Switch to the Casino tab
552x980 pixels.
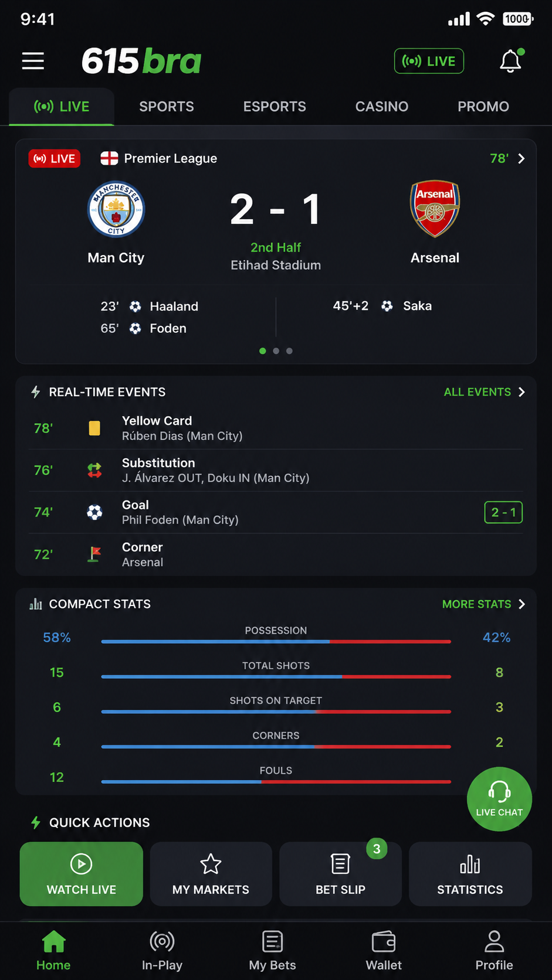pos(382,107)
